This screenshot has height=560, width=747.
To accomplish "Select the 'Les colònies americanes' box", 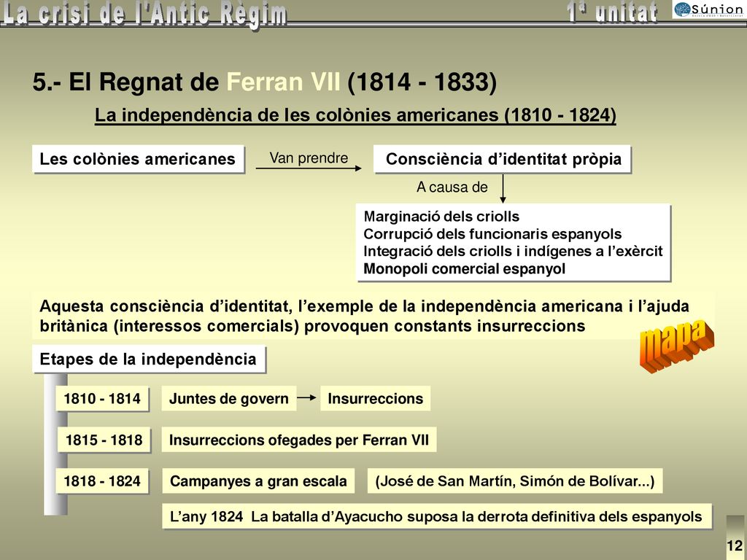I will [x=138, y=159].
